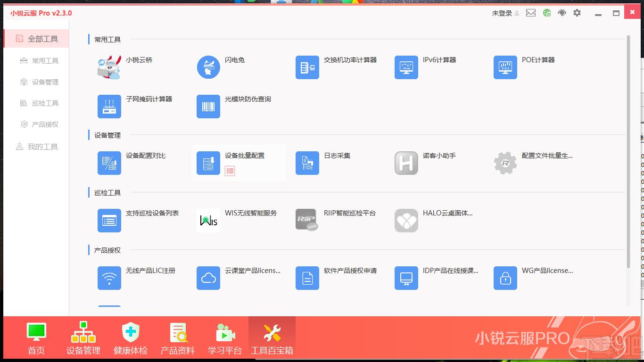Open the 设备批量配置 icon
Viewport: 644px width, 362px height.
(208, 163)
